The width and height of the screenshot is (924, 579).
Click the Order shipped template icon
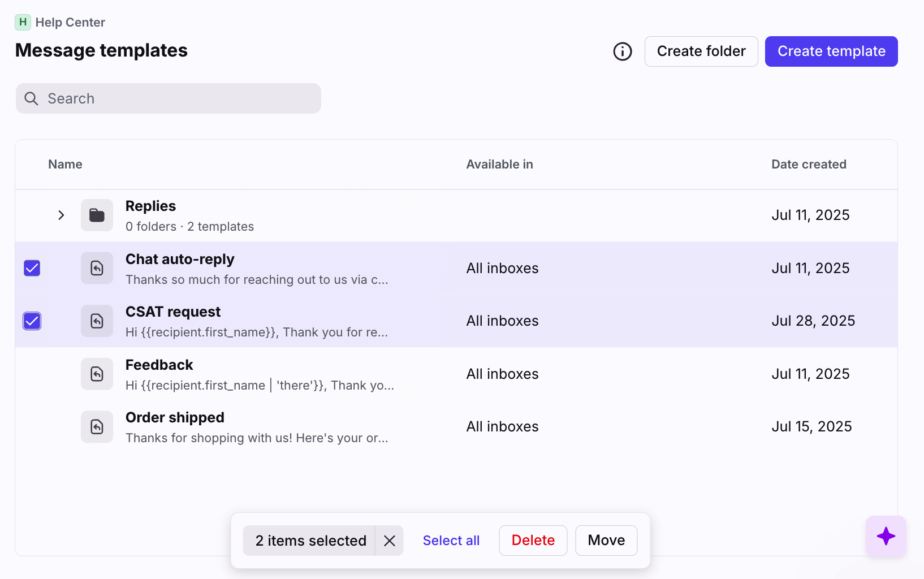(x=97, y=427)
